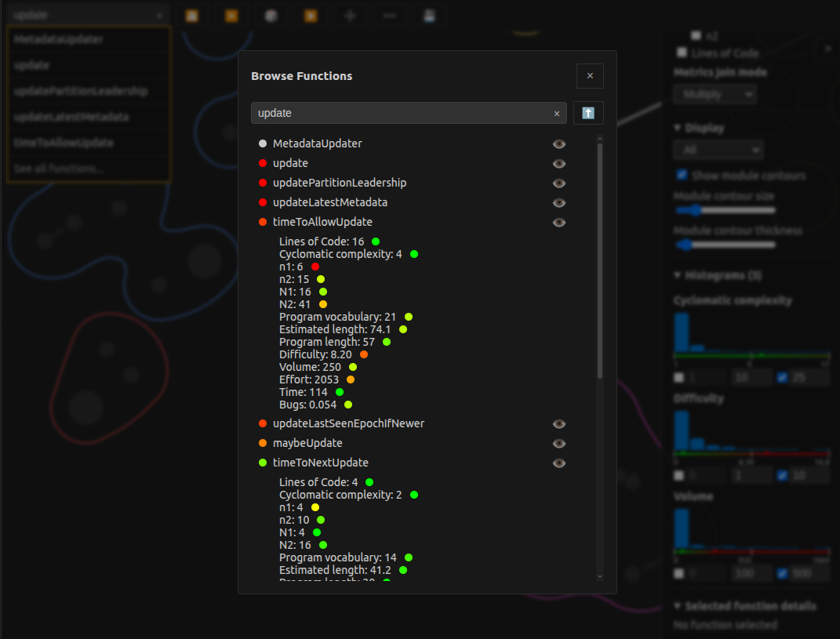Expand the updateLastSeenEpochIfNewer function row
The height and width of the screenshot is (639, 840).
(x=348, y=423)
